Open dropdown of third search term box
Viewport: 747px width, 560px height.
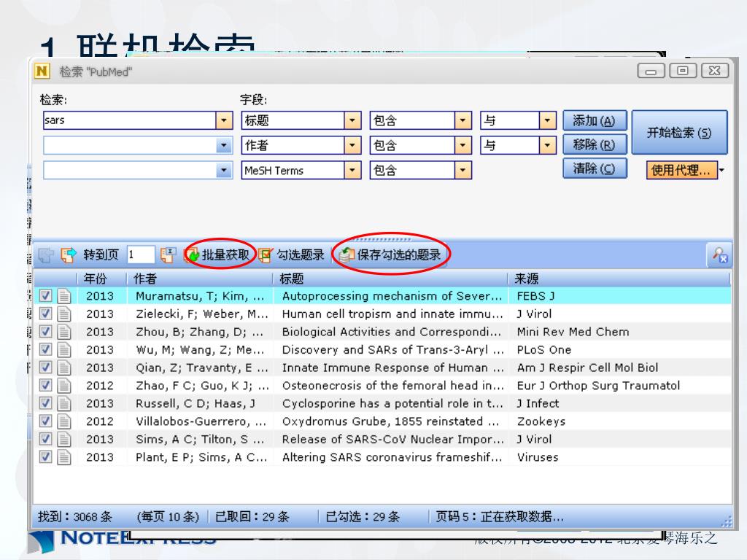click(224, 170)
